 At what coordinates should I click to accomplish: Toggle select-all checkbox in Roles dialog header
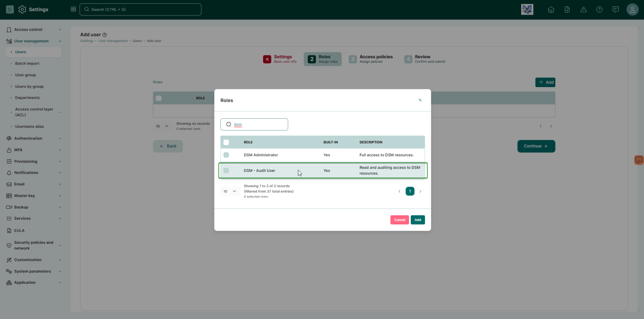point(226,142)
